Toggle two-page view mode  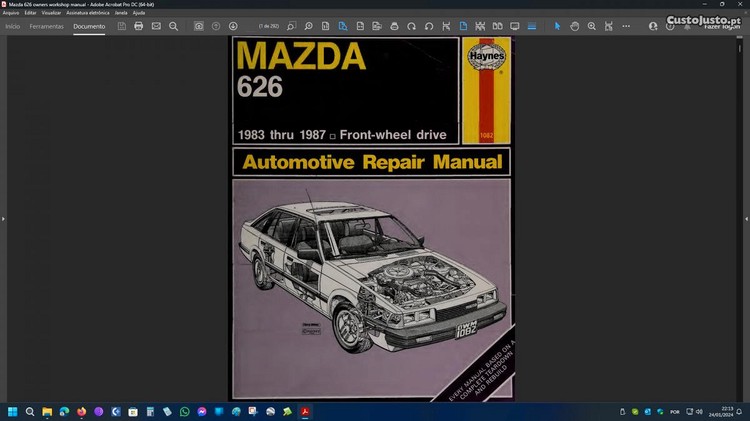(x=497, y=26)
